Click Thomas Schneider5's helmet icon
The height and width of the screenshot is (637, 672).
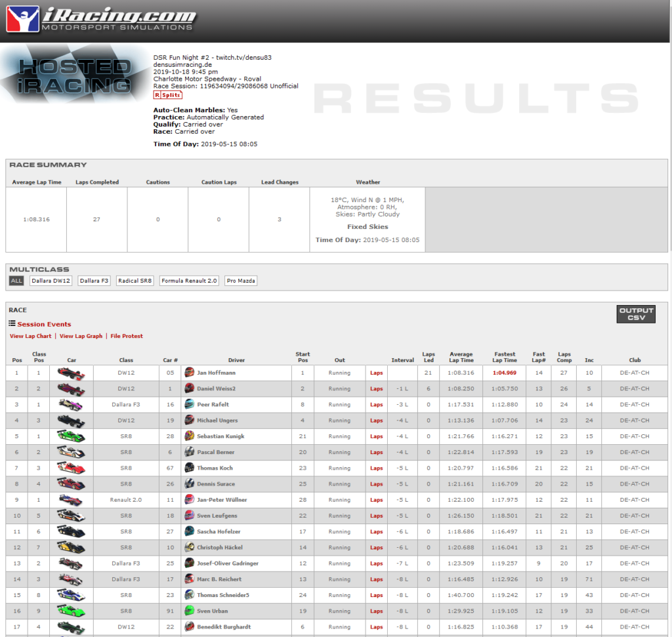tap(190, 594)
